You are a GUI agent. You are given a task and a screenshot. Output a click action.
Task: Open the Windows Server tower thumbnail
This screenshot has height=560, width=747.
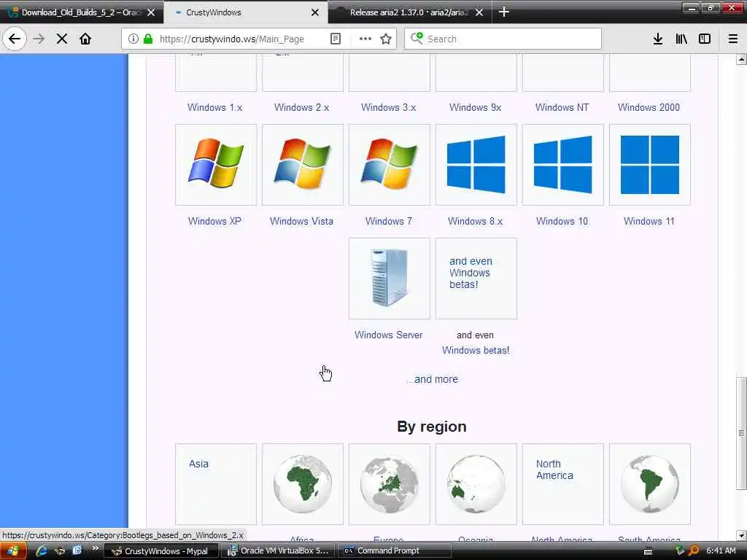point(390,279)
